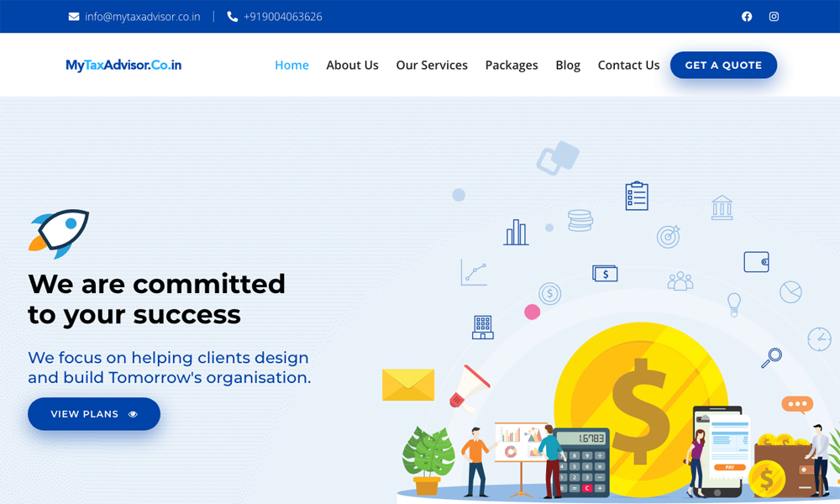Open the About Us page
This screenshot has height=504, width=840.
point(352,65)
